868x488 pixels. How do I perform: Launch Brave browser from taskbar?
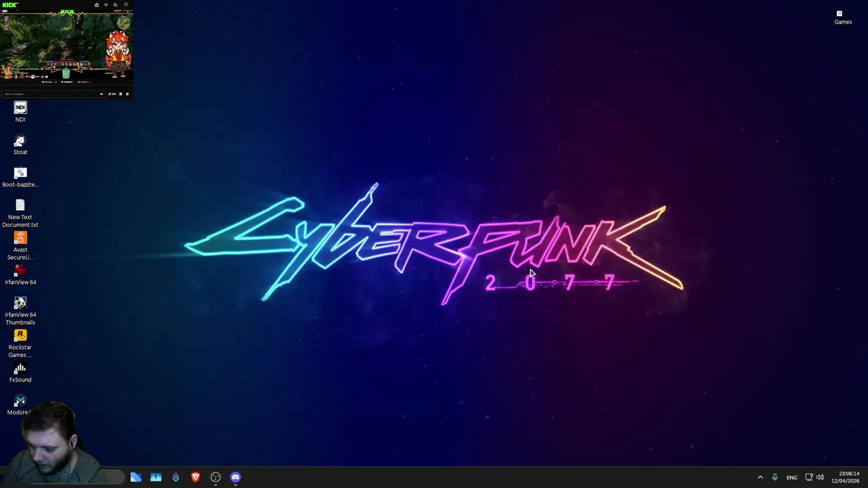(x=195, y=477)
